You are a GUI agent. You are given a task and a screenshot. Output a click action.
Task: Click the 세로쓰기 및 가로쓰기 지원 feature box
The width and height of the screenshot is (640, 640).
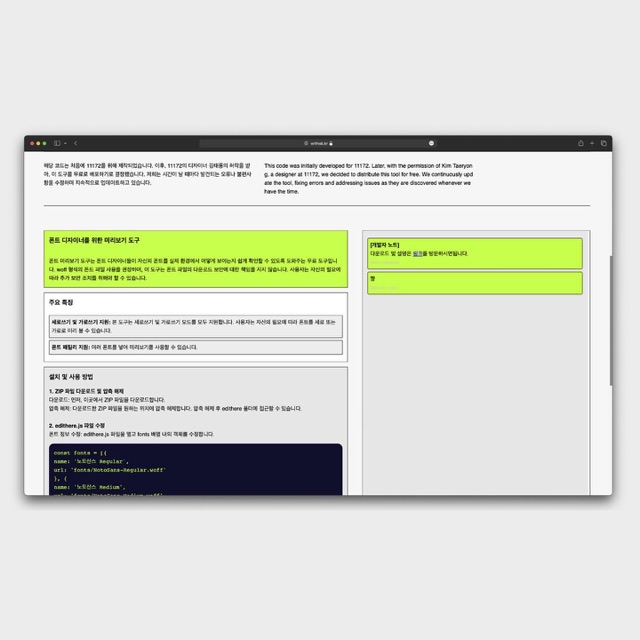pyautogui.click(x=196, y=326)
